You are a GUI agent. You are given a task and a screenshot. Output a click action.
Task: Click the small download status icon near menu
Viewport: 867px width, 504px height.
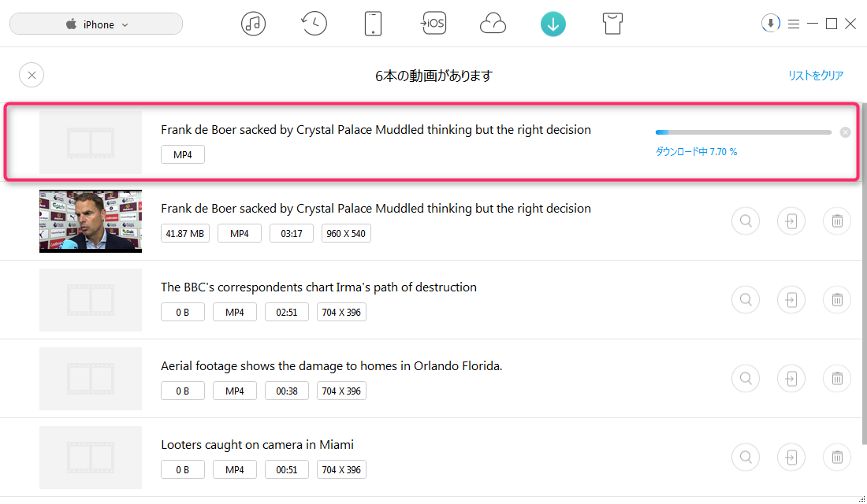pyautogui.click(x=770, y=23)
